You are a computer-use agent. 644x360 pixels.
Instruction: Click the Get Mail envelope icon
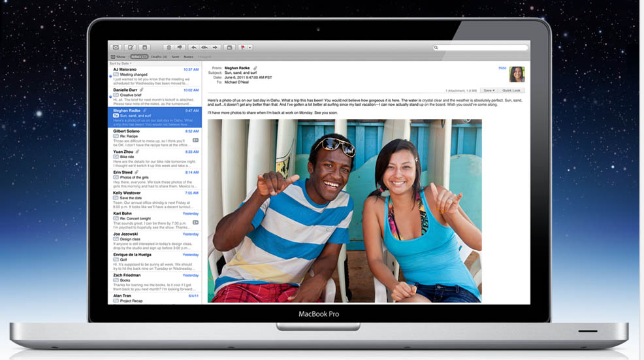pyautogui.click(x=116, y=48)
